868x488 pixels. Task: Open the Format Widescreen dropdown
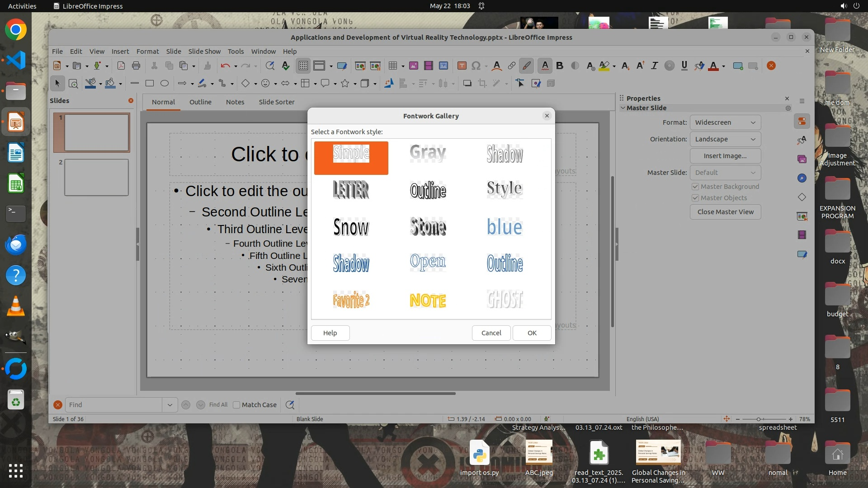tap(725, 122)
